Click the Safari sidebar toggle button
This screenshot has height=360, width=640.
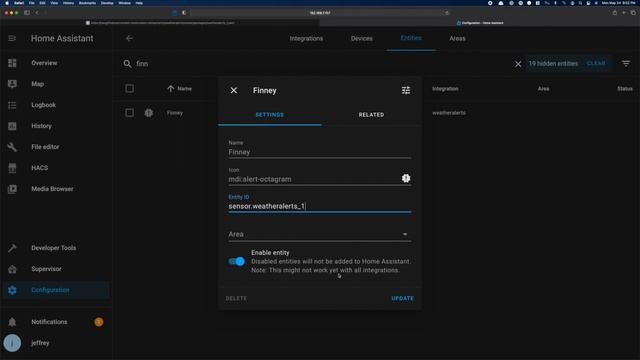coord(27,13)
